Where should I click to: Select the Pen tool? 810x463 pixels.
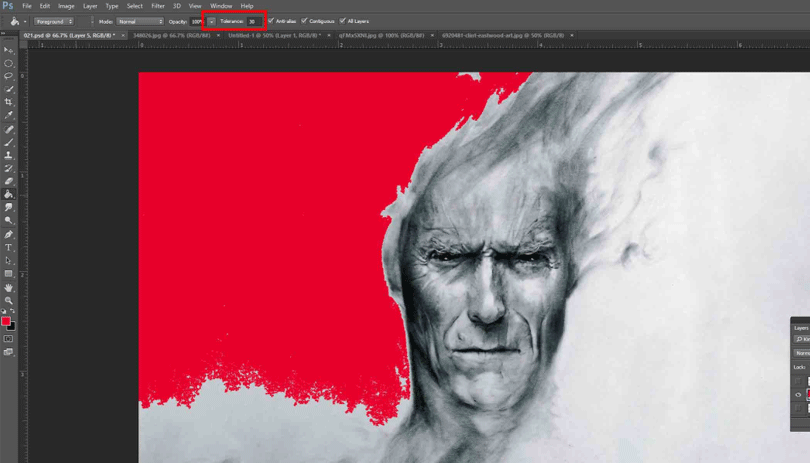pyautogui.click(x=9, y=235)
